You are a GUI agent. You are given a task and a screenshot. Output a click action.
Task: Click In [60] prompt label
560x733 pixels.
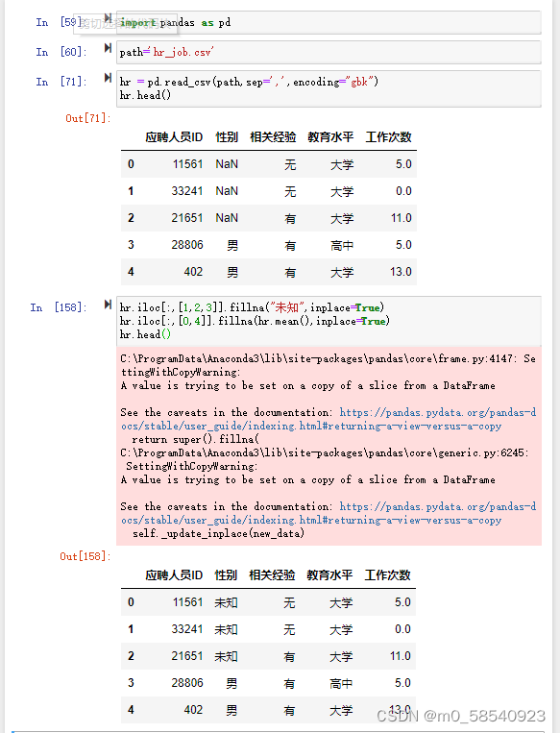tap(61, 52)
